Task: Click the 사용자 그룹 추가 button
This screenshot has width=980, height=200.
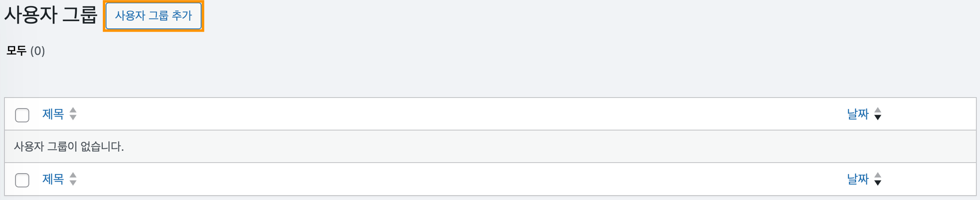Action: coord(154,16)
